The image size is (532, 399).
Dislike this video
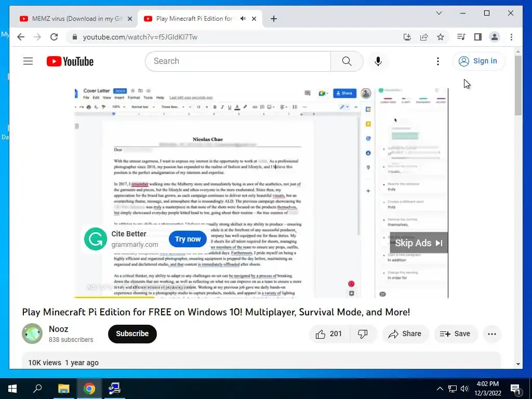pyautogui.click(x=363, y=334)
